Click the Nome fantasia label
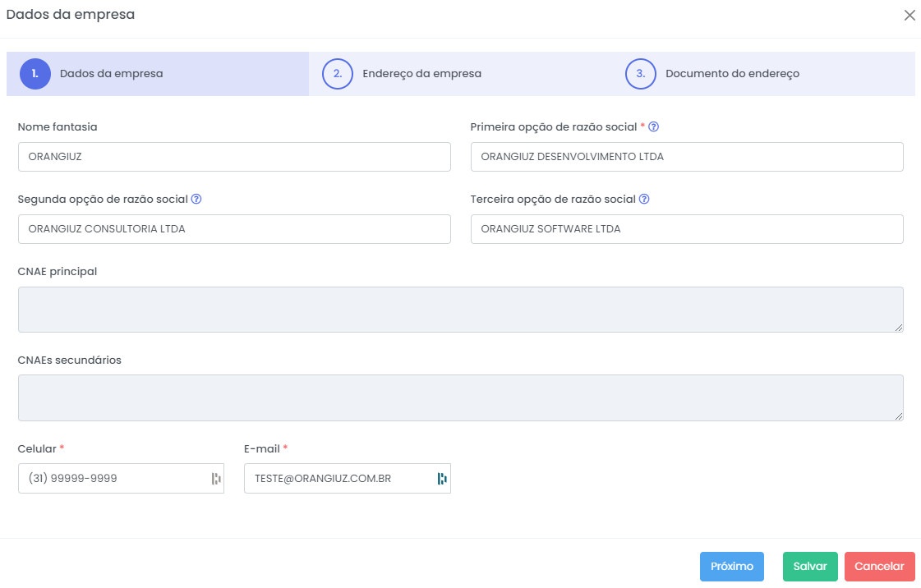921x588 pixels. [x=58, y=126]
